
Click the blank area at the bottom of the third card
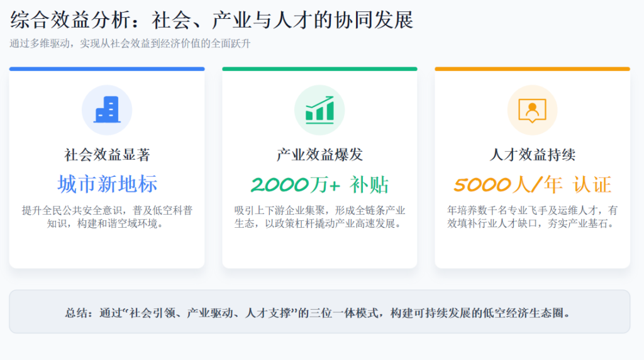(532, 249)
